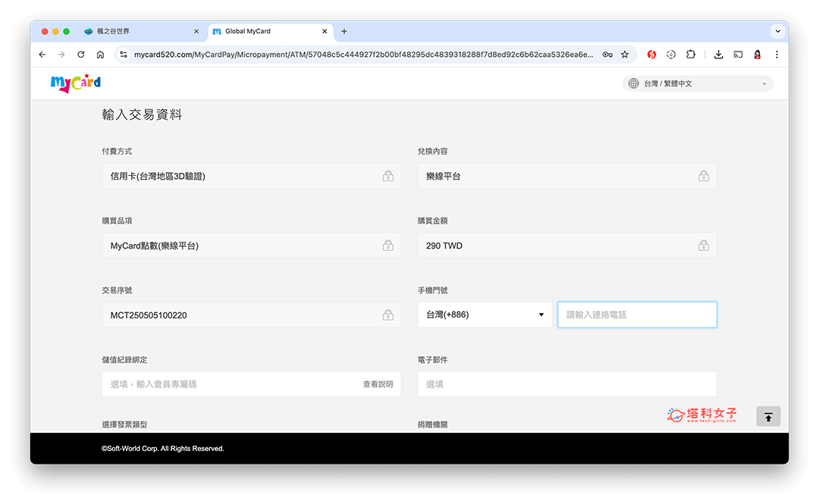
Task: Expand the 台灣(+886) country code dropdown
Action: (x=485, y=315)
